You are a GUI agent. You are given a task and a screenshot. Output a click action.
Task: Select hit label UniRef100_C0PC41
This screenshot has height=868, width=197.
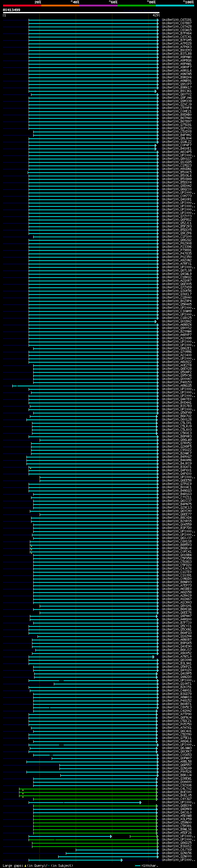[x=176, y=552]
